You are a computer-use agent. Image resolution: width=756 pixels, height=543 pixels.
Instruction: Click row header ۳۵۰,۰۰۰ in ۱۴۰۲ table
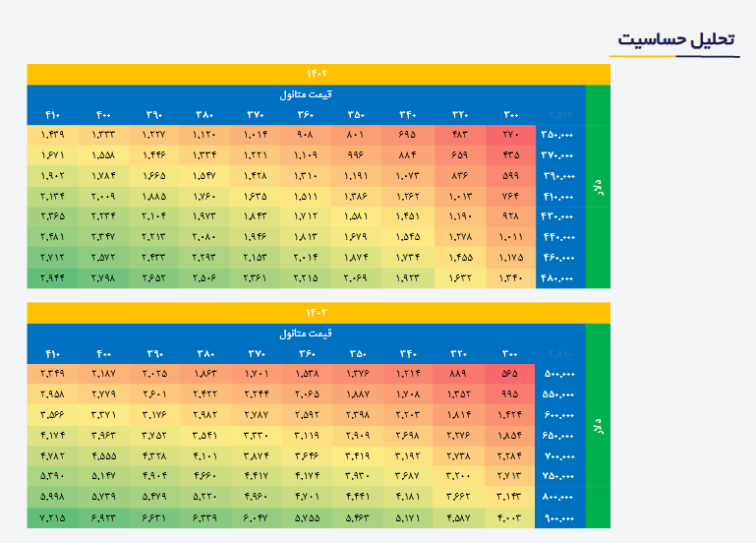(560, 134)
